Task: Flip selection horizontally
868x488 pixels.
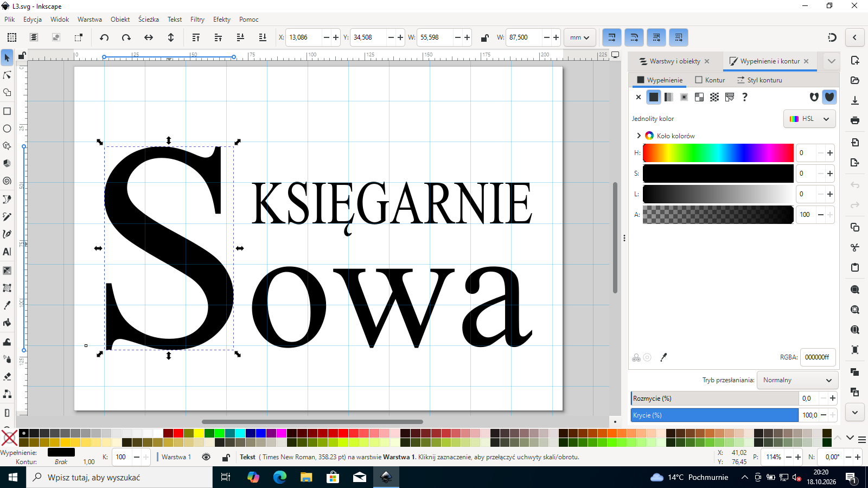Action: [x=148, y=37]
